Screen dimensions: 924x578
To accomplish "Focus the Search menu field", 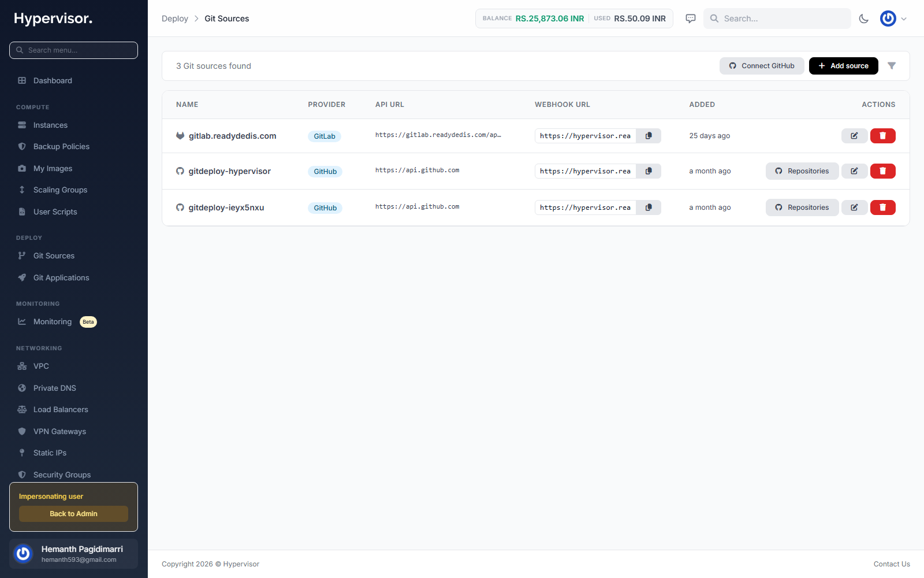I will (x=73, y=50).
